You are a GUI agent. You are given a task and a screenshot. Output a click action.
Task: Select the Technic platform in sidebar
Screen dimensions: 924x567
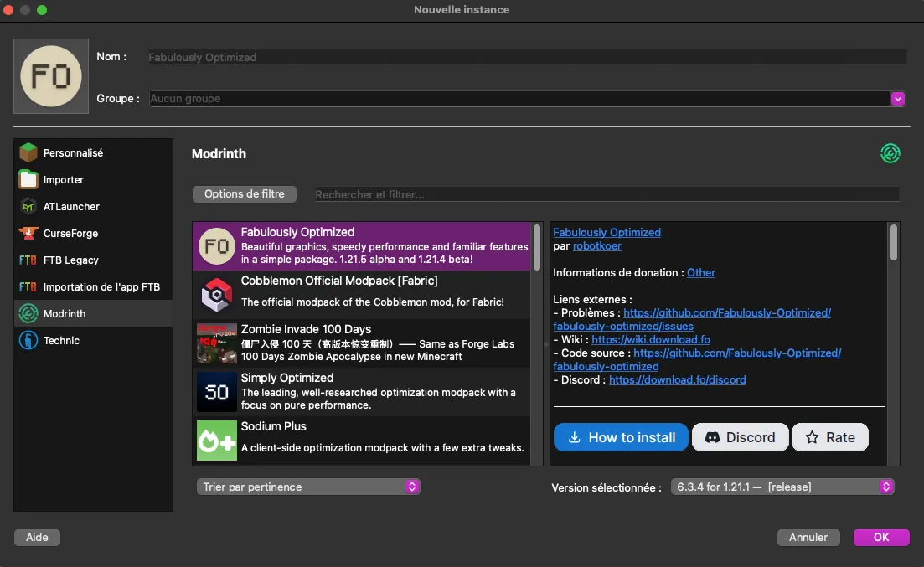pyautogui.click(x=61, y=341)
